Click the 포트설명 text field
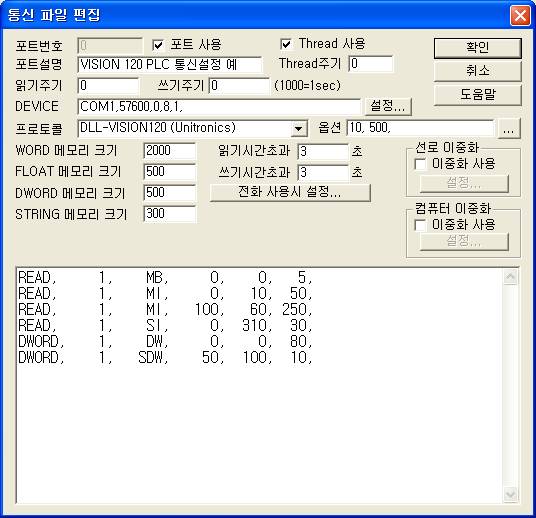The width and height of the screenshot is (536, 518). point(170,64)
